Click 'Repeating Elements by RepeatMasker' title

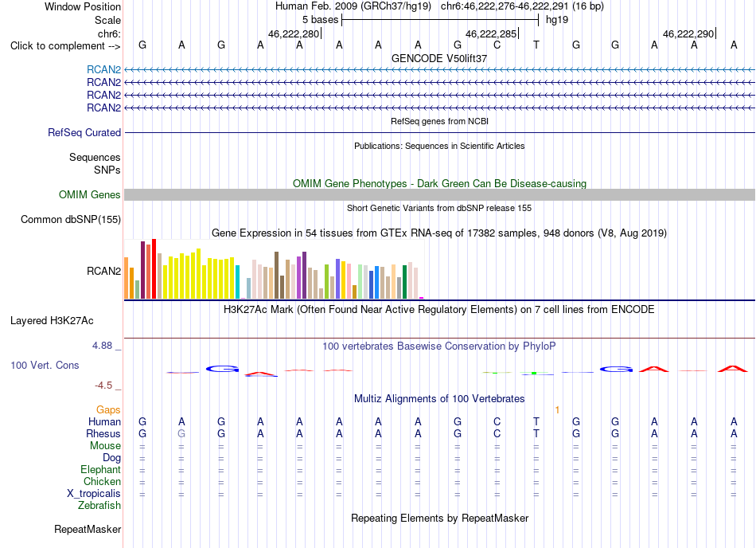[439, 518]
